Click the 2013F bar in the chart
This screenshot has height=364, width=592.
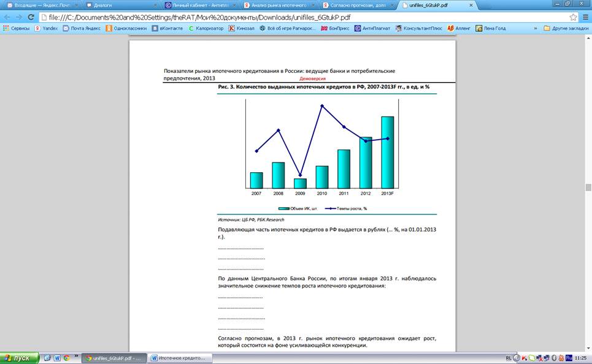[x=387, y=153]
